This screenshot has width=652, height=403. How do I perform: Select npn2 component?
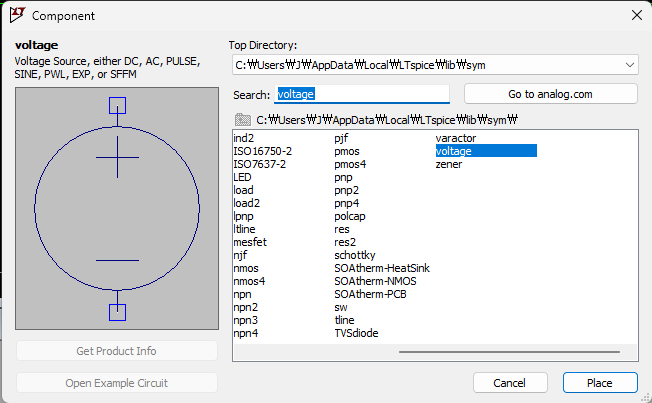coord(246,307)
